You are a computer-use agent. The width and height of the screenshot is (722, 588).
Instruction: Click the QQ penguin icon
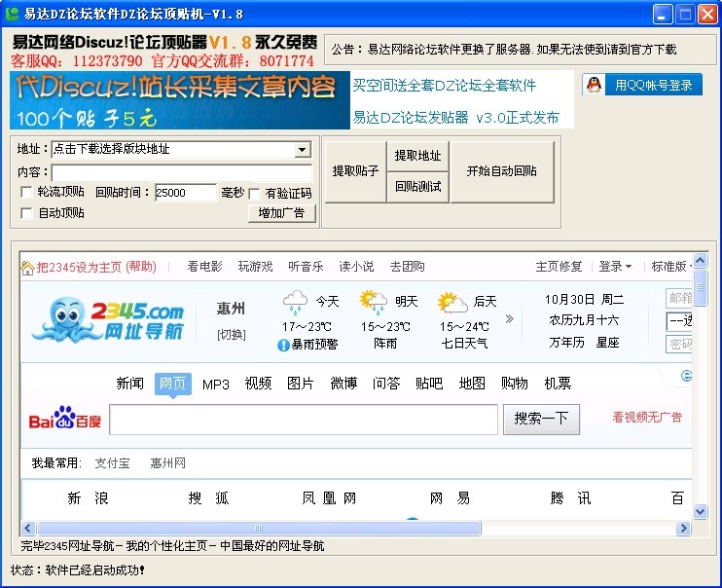point(595,86)
